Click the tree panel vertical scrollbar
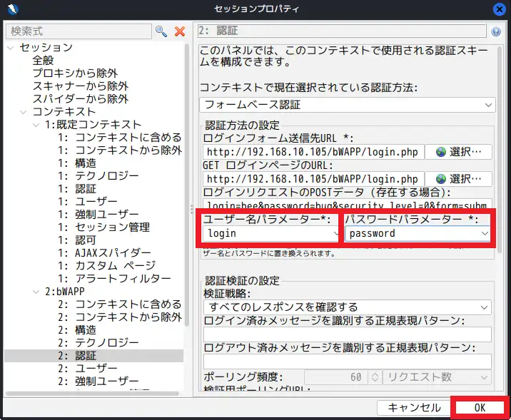 click(x=187, y=185)
